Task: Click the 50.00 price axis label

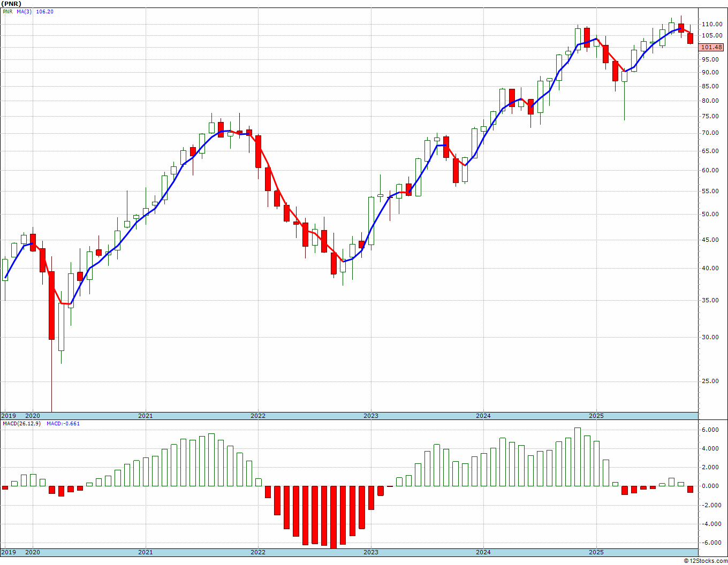Action: point(710,215)
